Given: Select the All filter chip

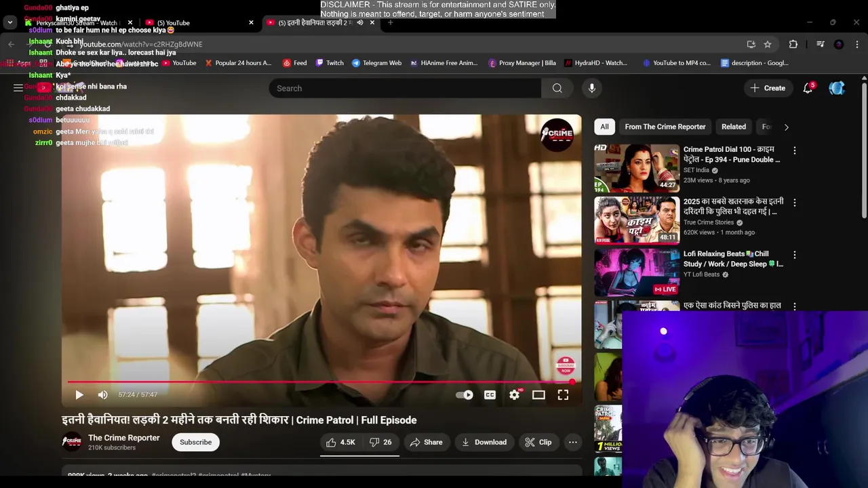Looking at the screenshot, I should [604, 127].
